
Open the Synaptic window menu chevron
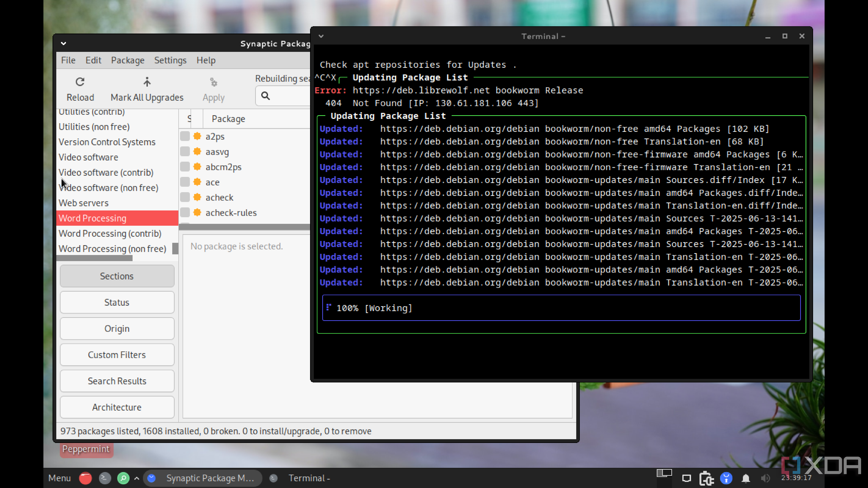[x=63, y=43]
